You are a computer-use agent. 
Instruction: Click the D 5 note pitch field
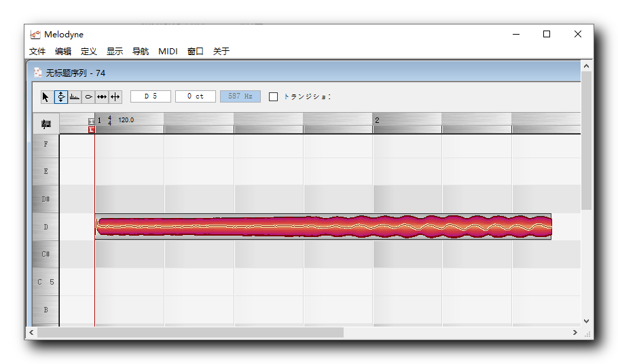(151, 96)
